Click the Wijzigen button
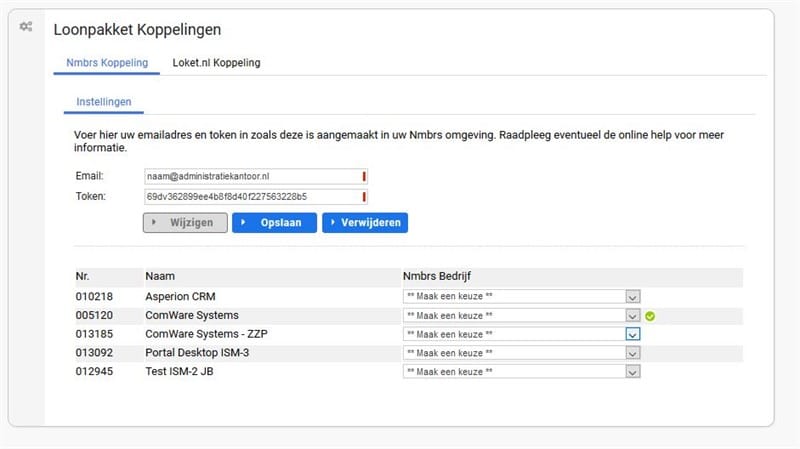This screenshot has width=800, height=449. pos(185,222)
